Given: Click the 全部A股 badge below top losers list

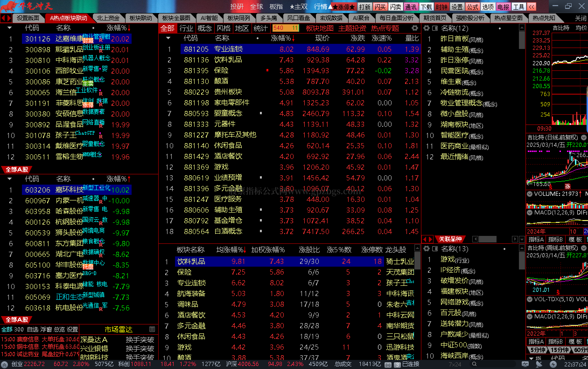Looking at the screenshot, I should point(17,320).
